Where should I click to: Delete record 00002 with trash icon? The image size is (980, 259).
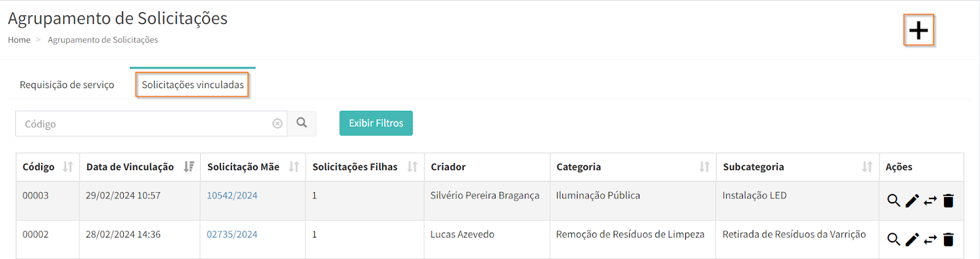click(x=949, y=239)
